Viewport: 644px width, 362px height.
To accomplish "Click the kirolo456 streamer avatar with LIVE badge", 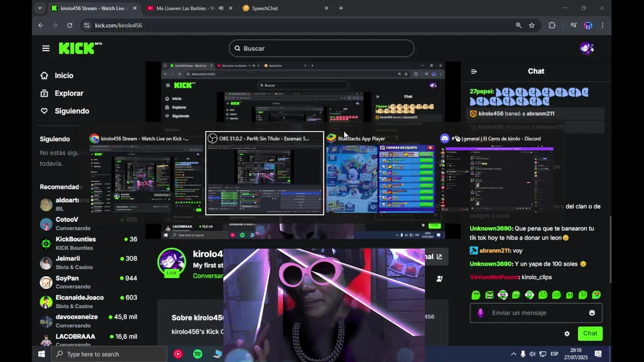I will point(172,262).
